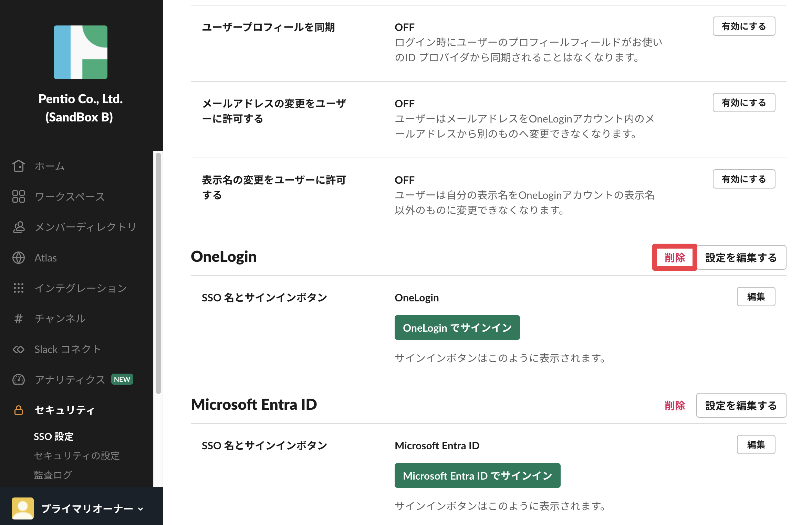Open the ワークスペース menu item

click(x=70, y=197)
